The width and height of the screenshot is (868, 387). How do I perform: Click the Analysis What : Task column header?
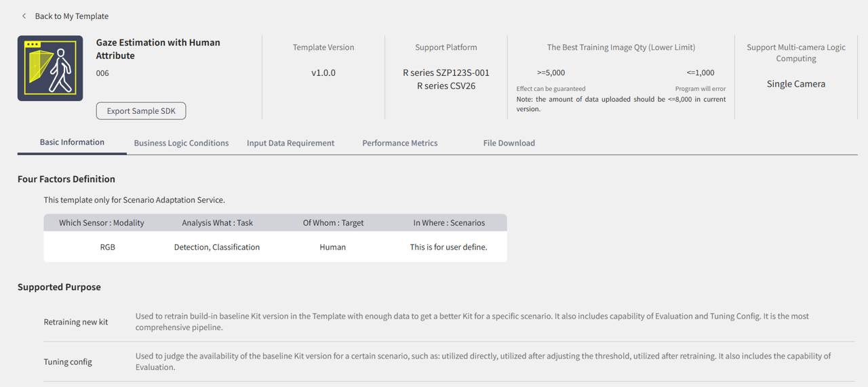coord(217,223)
